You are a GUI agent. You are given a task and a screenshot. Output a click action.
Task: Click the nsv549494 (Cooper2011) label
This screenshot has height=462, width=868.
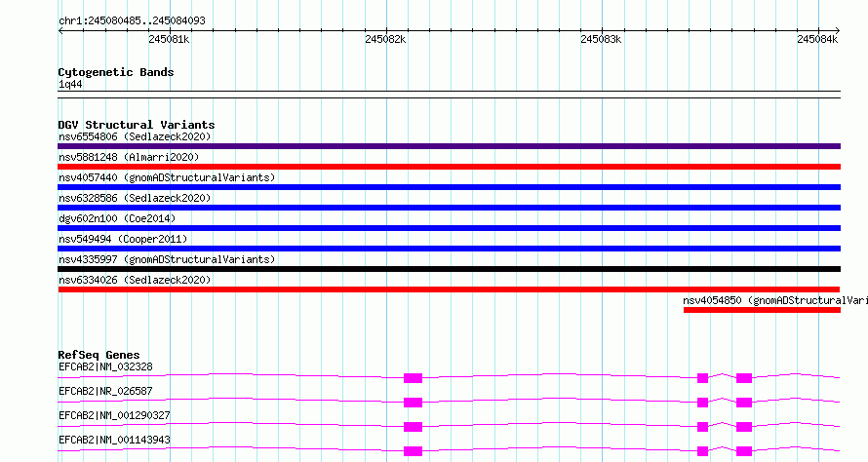123,239
